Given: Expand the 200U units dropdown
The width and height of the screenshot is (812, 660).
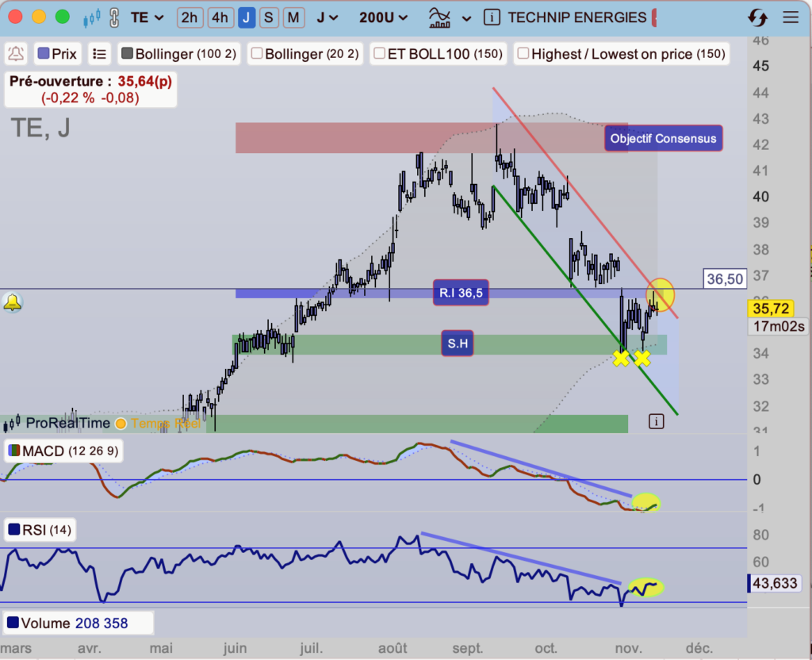Looking at the screenshot, I should tap(383, 17).
